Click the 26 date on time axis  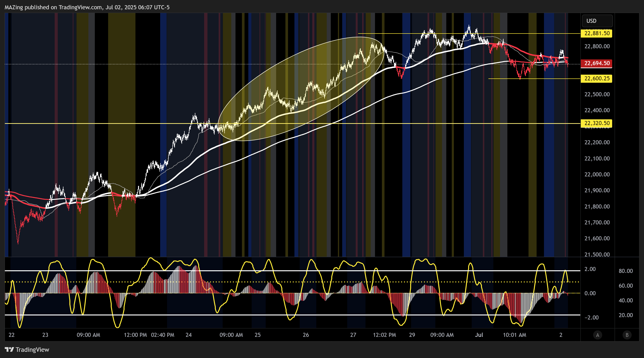[x=306, y=335]
